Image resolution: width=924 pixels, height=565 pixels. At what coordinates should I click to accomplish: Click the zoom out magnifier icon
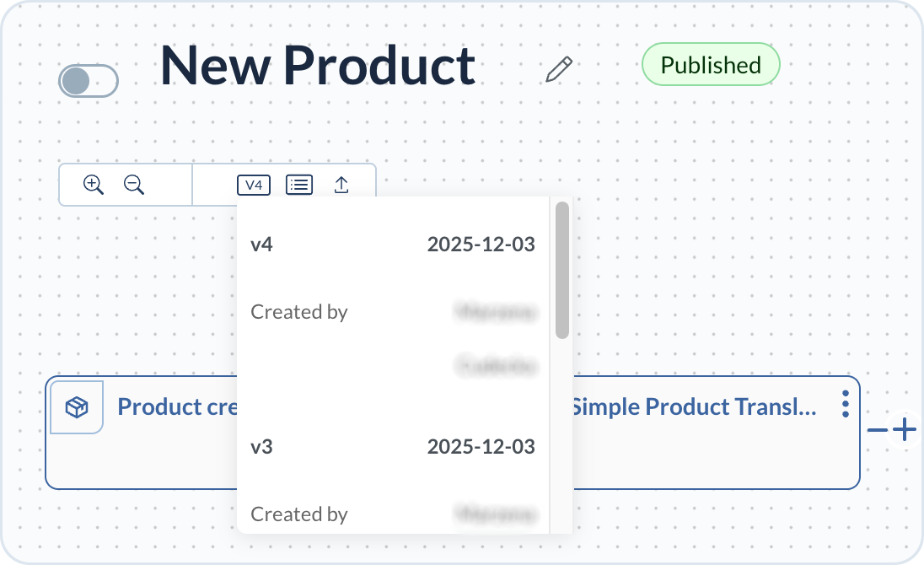click(x=133, y=185)
